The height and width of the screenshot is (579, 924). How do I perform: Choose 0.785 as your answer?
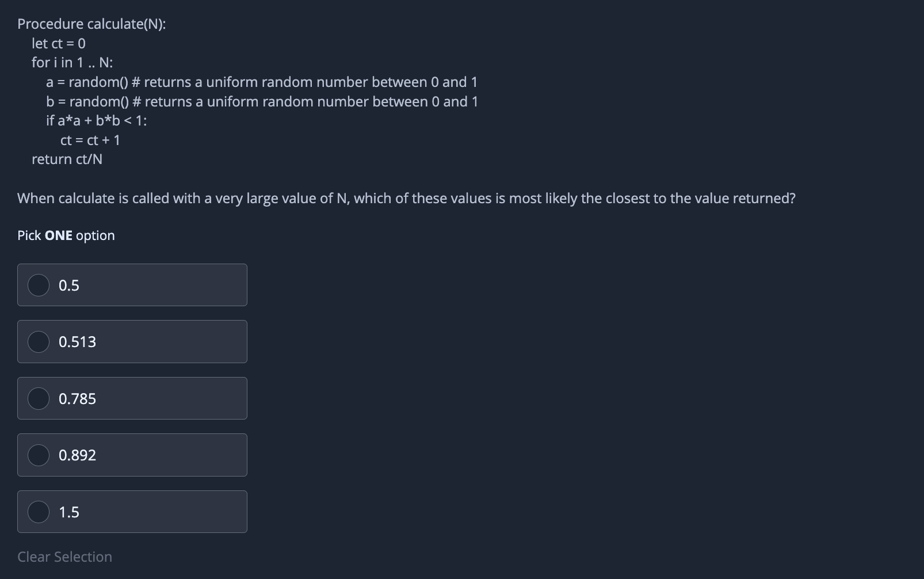(x=132, y=398)
